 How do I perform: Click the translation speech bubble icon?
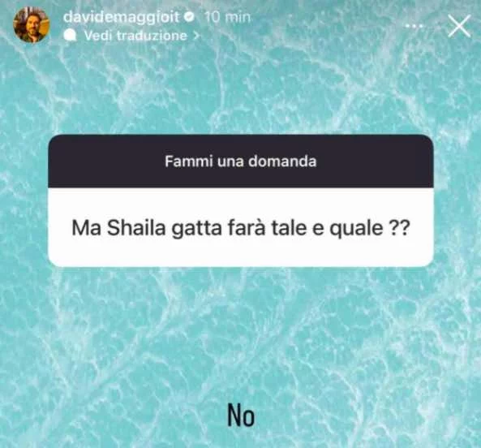[71, 36]
